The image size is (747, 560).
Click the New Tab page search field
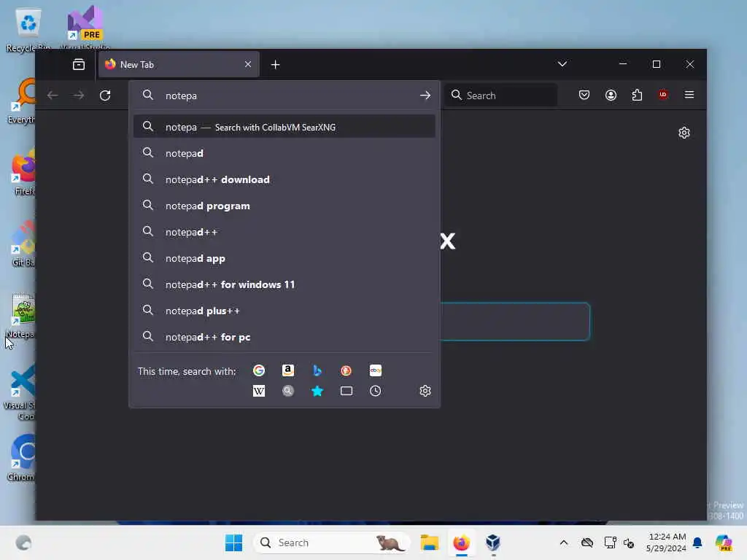(x=515, y=322)
